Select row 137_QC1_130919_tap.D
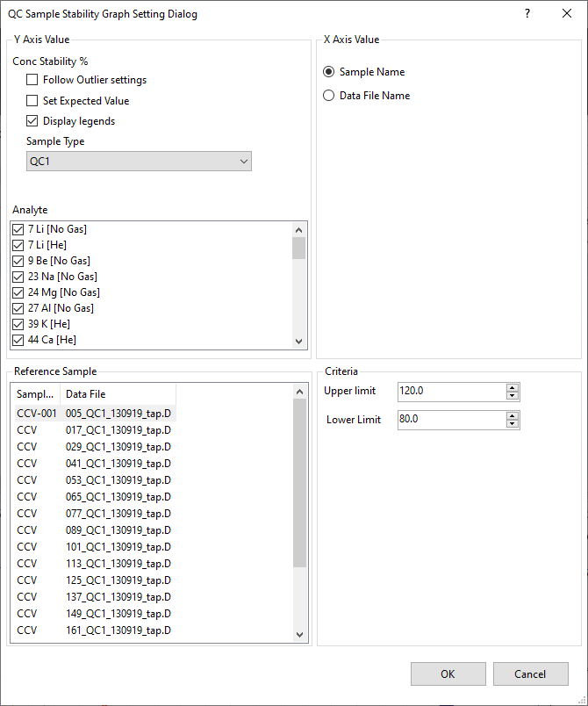Image resolution: width=588 pixels, height=706 pixels. pos(94,596)
